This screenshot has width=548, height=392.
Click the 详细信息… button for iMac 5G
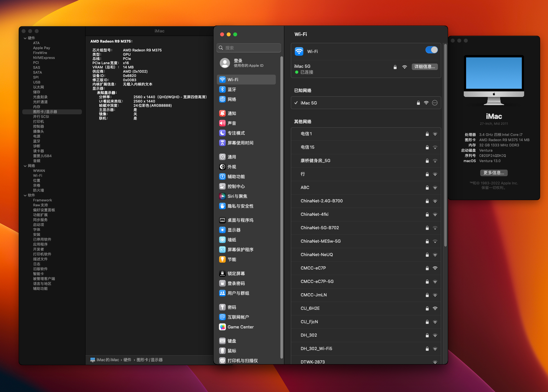[425, 67]
